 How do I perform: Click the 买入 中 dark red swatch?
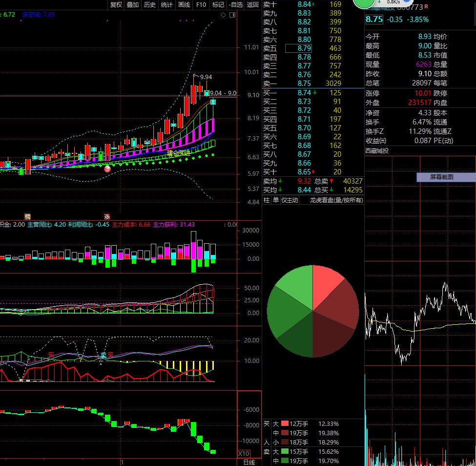click(285, 433)
